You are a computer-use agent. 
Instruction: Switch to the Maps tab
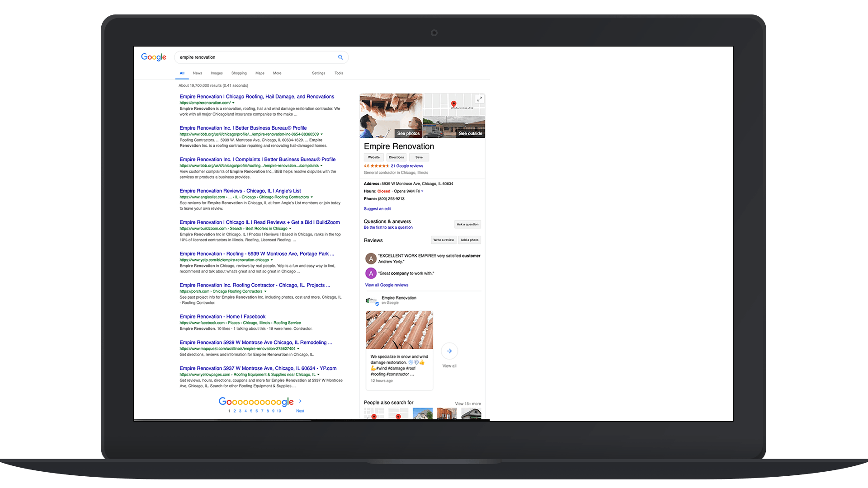(260, 73)
